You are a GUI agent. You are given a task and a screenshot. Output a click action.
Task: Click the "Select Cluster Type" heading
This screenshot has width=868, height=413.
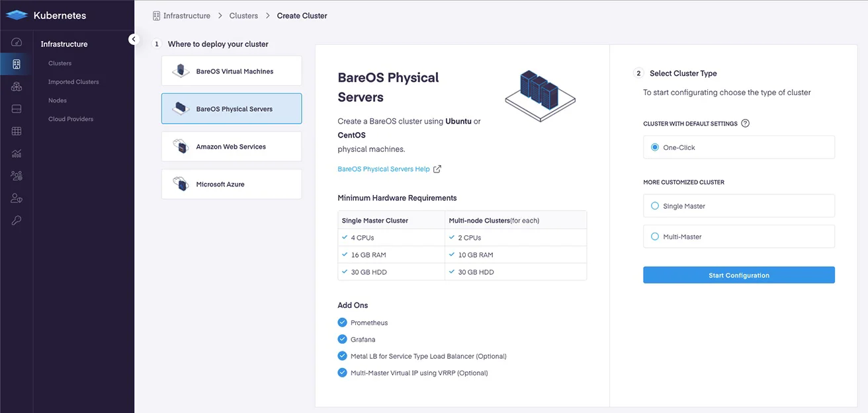pyautogui.click(x=683, y=73)
